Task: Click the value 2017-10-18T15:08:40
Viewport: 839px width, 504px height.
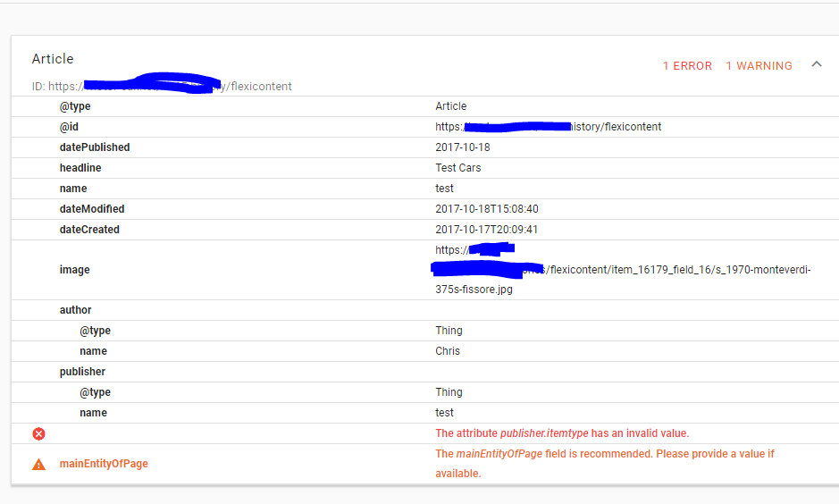Action: pyautogui.click(x=487, y=209)
